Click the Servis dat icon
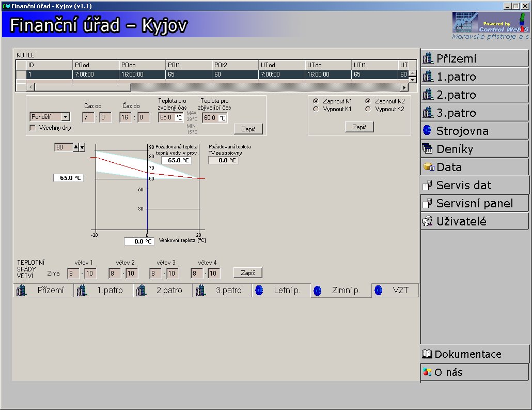Viewport: 532px width, 410px height. (427, 185)
